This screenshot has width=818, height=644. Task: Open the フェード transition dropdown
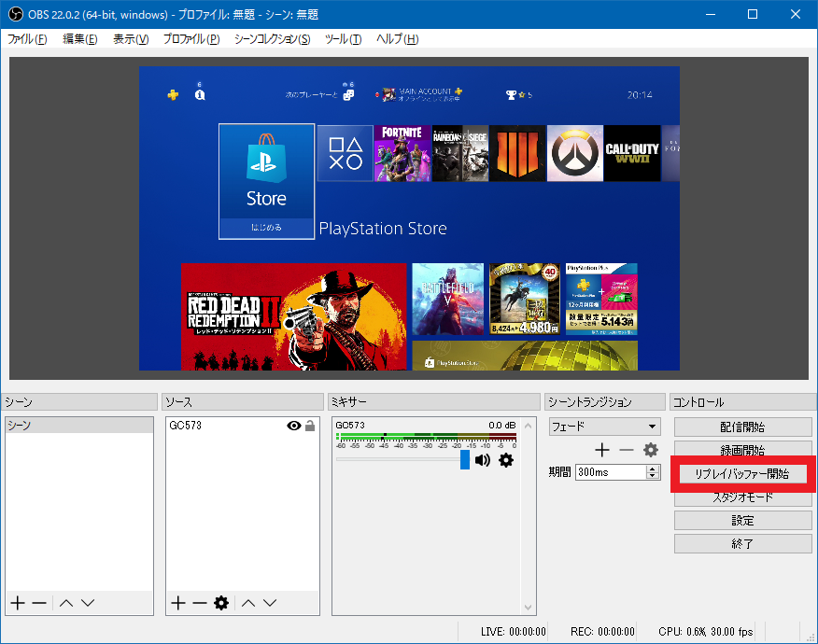(605, 427)
